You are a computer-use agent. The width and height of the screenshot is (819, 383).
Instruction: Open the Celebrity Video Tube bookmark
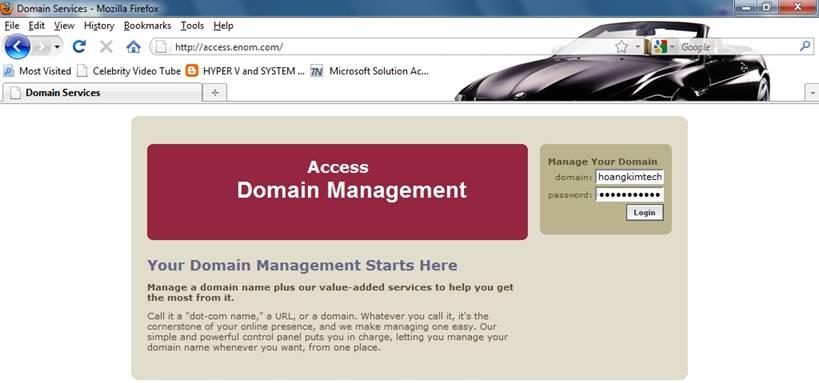[x=129, y=71]
